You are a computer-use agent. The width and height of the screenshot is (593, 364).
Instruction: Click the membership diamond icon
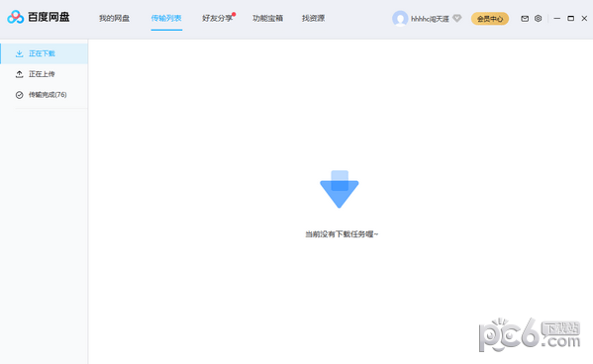click(456, 18)
